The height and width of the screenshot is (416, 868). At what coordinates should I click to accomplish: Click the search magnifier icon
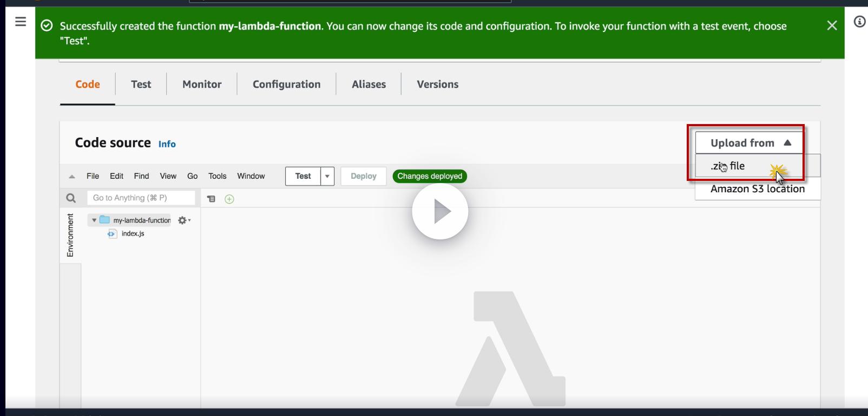[71, 198]
